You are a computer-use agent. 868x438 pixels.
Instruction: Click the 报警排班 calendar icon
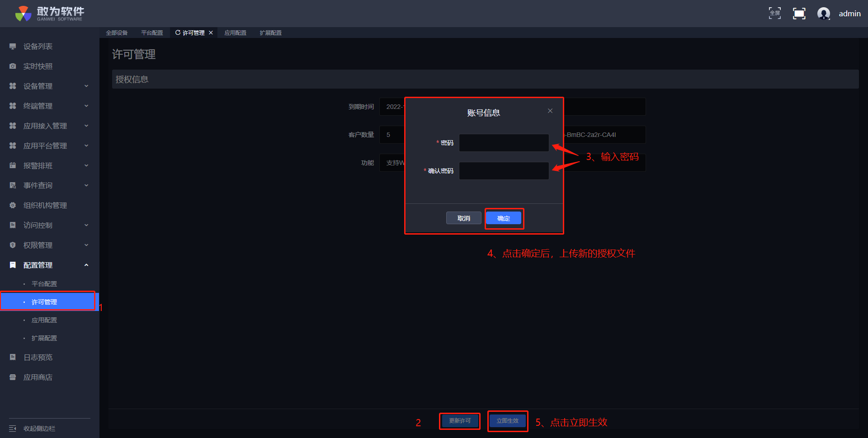coord(13,166)
